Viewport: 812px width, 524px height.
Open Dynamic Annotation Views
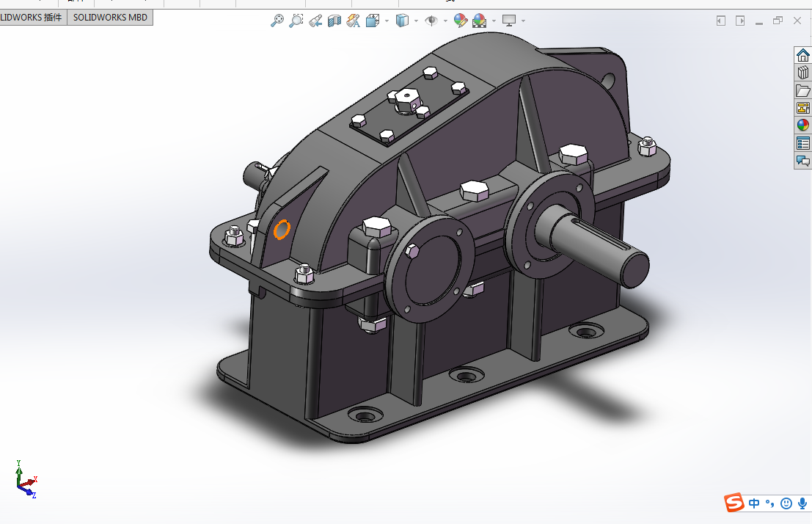coord(353,21)
